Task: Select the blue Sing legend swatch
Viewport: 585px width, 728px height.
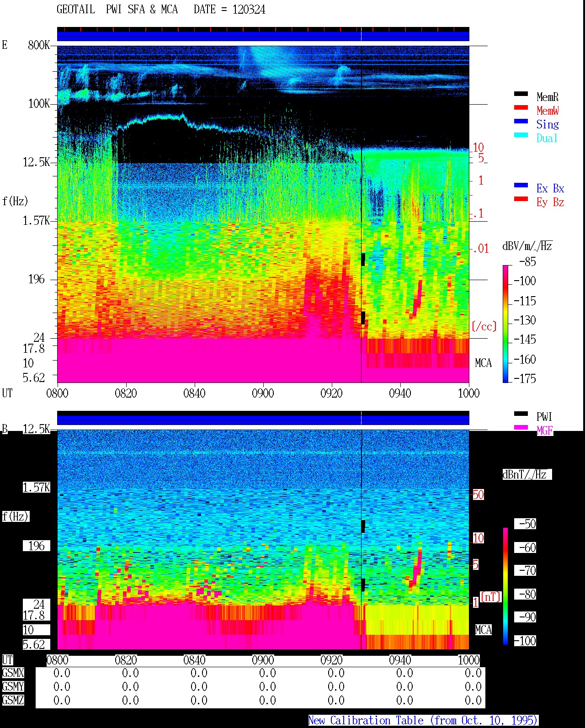Action: click(x=521, y=121)
